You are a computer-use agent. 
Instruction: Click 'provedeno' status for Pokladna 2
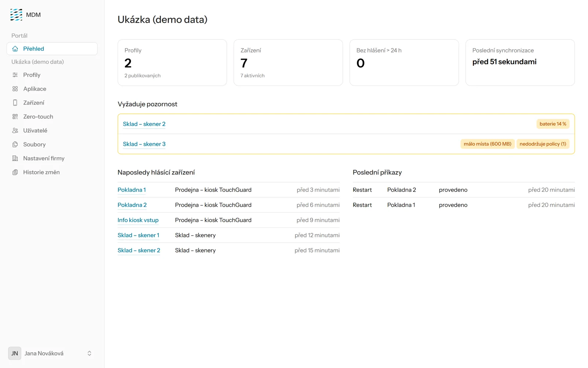click(x=453, y=190)
